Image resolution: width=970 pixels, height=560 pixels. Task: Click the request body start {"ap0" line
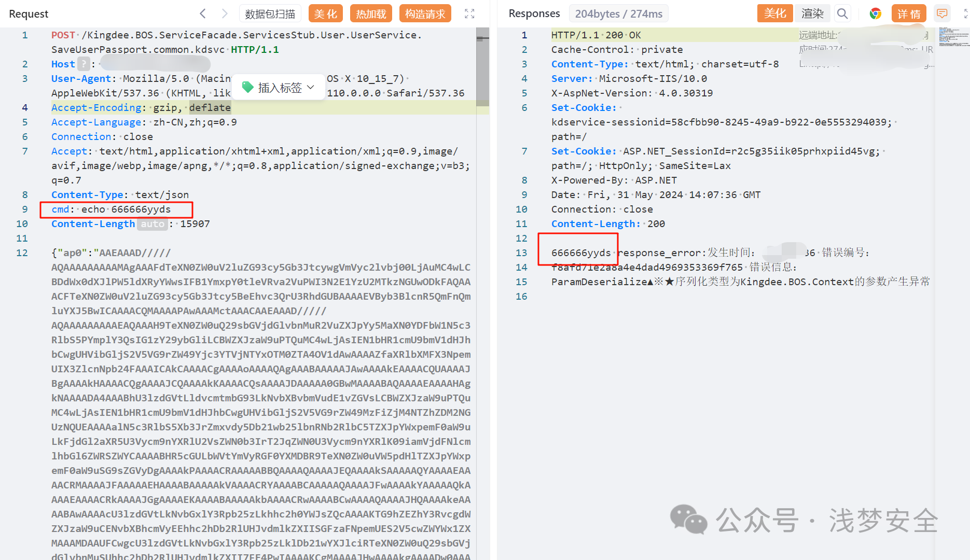(111, 253)
